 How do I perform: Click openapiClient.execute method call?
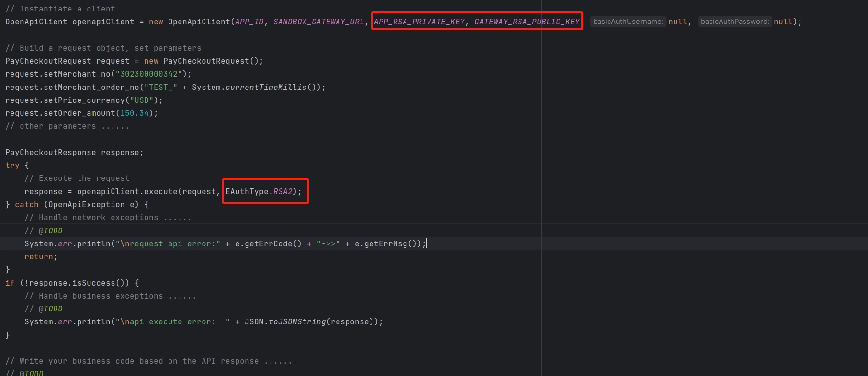click(127, 191)
